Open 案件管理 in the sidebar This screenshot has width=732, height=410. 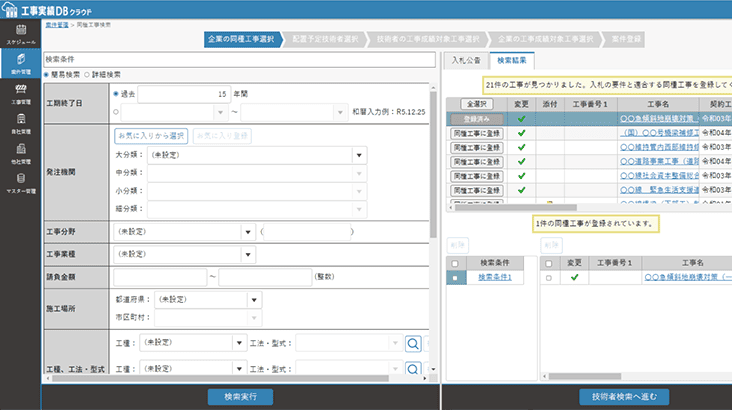coord(20,64)
